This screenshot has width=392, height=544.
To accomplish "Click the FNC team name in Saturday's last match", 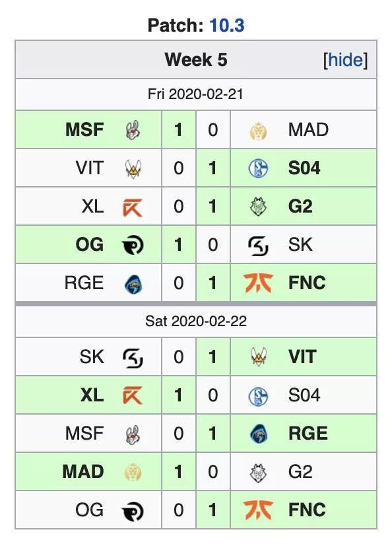I will click(x=307, y=510).
